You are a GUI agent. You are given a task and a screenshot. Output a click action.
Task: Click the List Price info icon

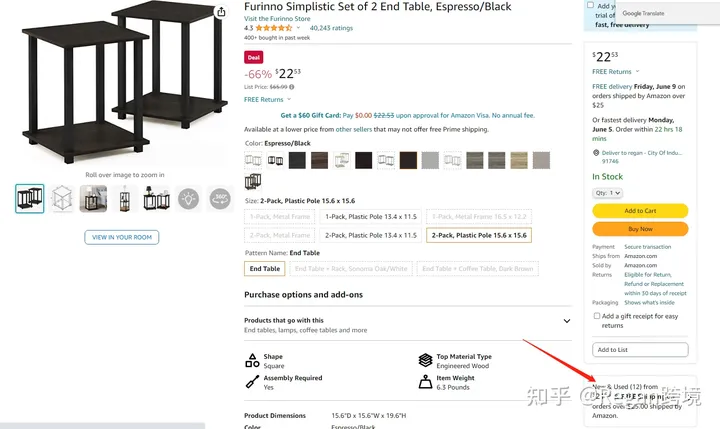[x=293, y=87]
